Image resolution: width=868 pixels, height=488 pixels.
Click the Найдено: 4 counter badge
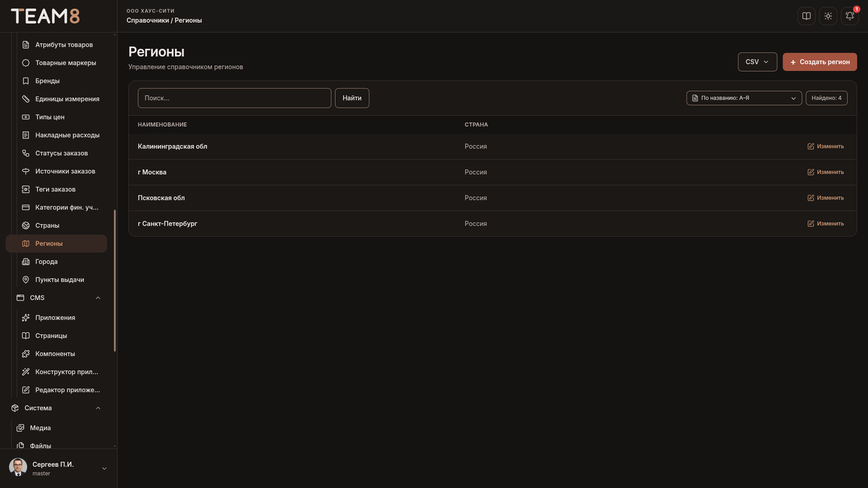[x=826, y=98]
